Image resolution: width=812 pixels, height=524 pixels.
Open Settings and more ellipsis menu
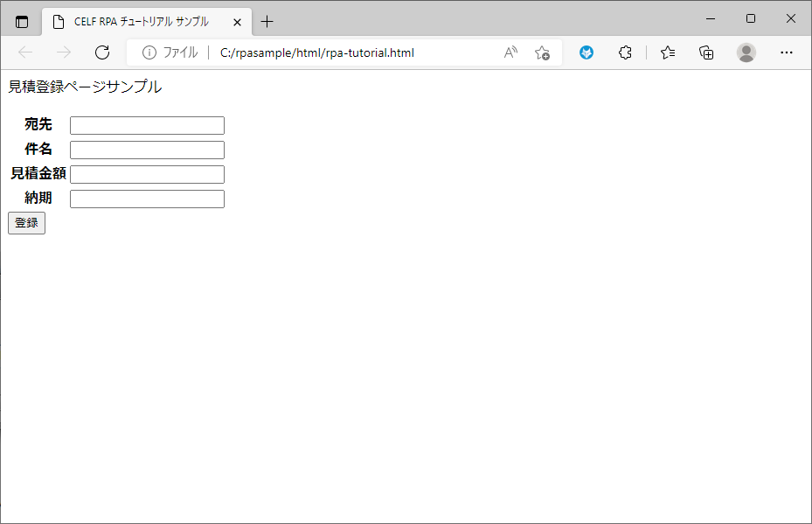click(786, 52)
